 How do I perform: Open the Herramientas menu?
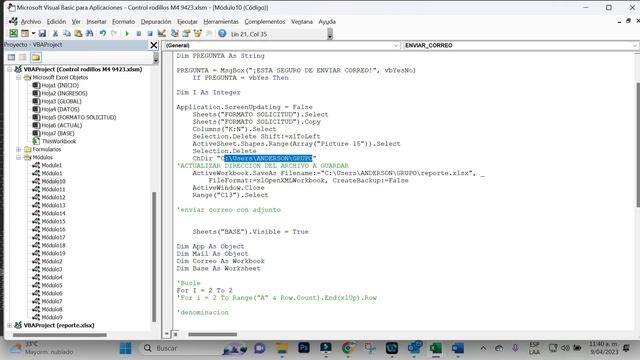pos(221,22)
